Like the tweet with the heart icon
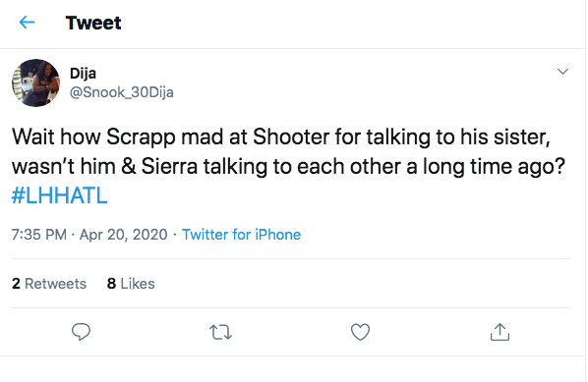 pos(361,332)
